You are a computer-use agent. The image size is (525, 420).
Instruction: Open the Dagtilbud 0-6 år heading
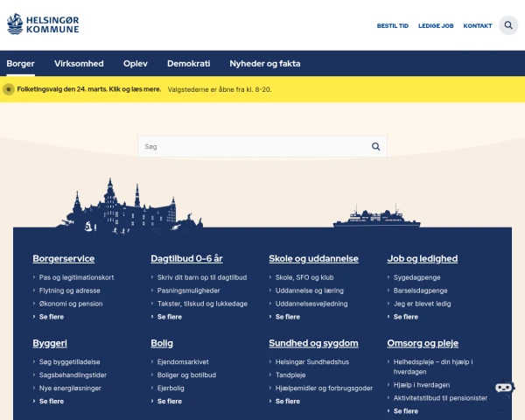[x=186, y=259]
